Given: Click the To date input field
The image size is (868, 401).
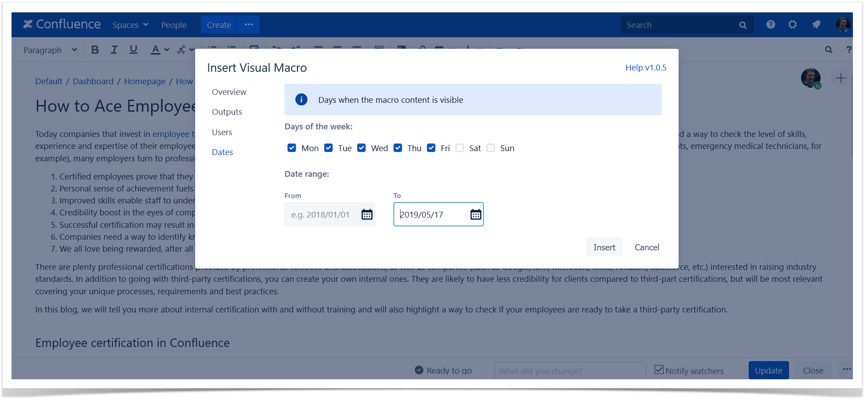Looking at the screenshot, I should pyautogui.click(x=438, y=214).
